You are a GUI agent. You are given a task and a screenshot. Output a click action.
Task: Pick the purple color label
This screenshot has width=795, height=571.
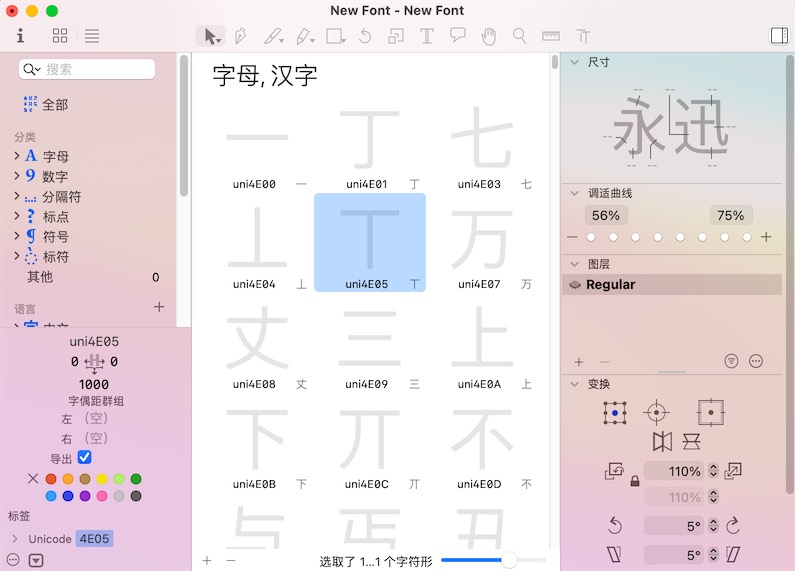[x=85, y=496]
